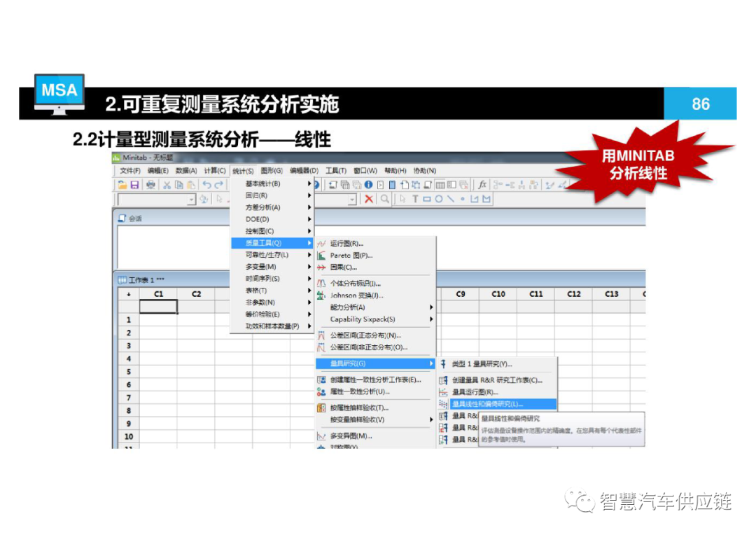Click the name cell under C1
This screenshot has height=535, width=756.
(159, 306)
